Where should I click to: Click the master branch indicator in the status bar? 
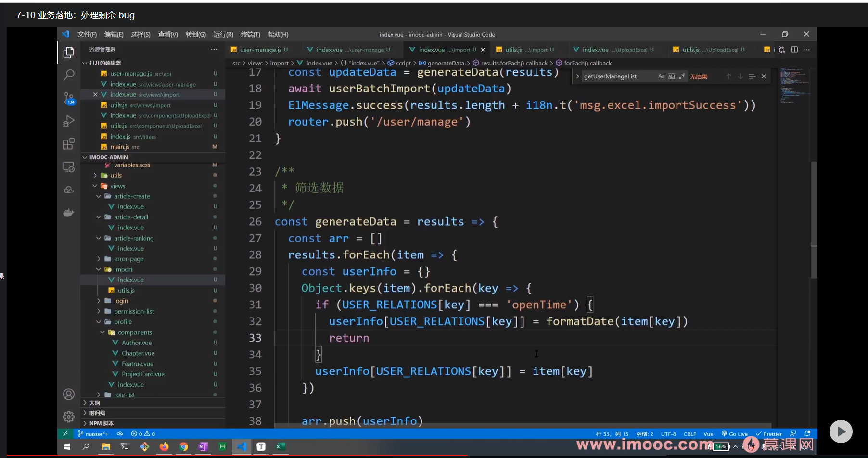(93, 433)
